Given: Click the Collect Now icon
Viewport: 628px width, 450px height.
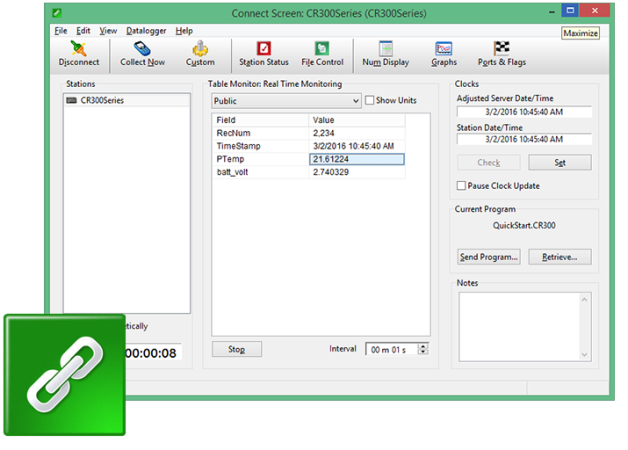Looking at the screenshot, I should point(142,48).
